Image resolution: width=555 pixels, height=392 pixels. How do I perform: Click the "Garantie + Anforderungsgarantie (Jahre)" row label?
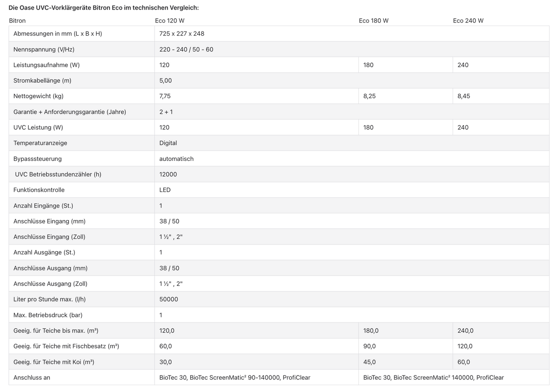(69, 112)
